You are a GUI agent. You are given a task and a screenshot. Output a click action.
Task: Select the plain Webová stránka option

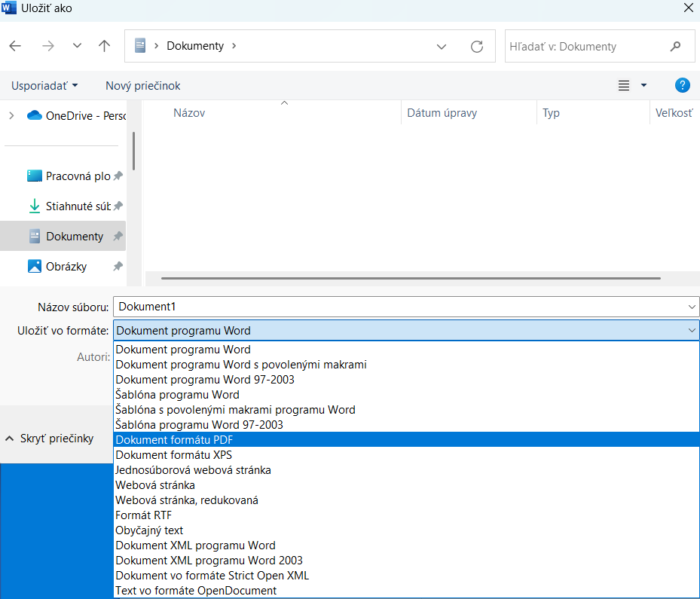pyautogui.click(x=406, y=485)
